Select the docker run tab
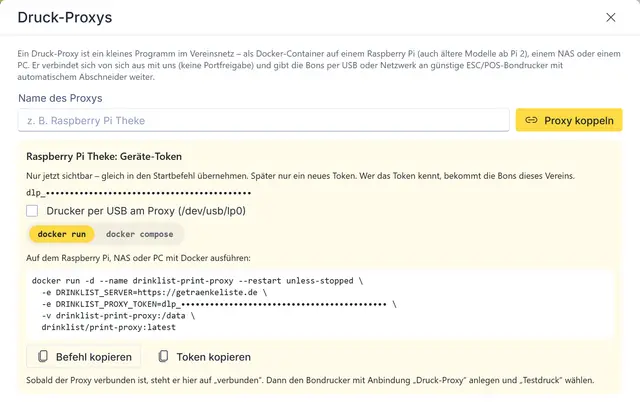 point(62,234)
